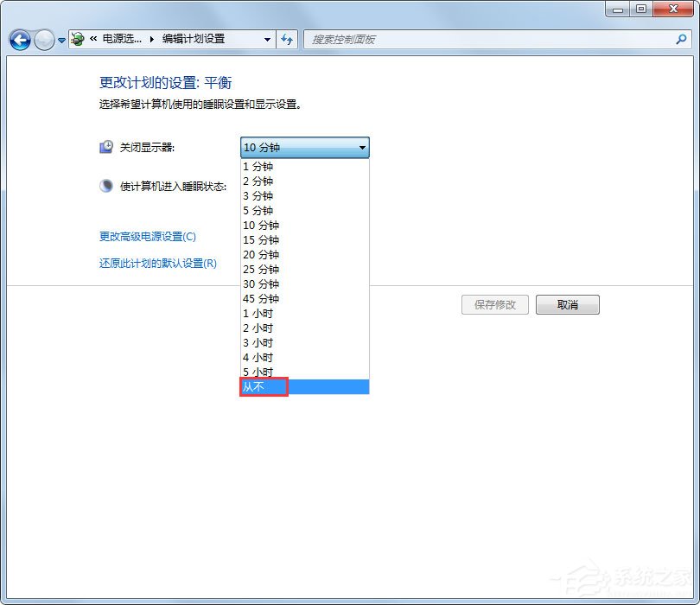
Task: Click inside the 搜索控制面板 search field
Action: tap(432, 40)
